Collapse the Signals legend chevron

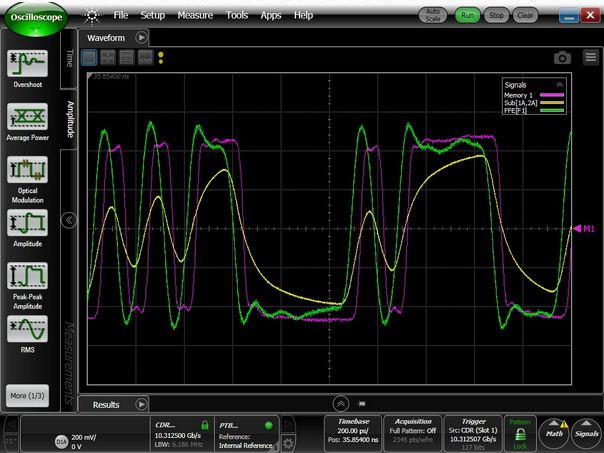(x=560, y=84)
